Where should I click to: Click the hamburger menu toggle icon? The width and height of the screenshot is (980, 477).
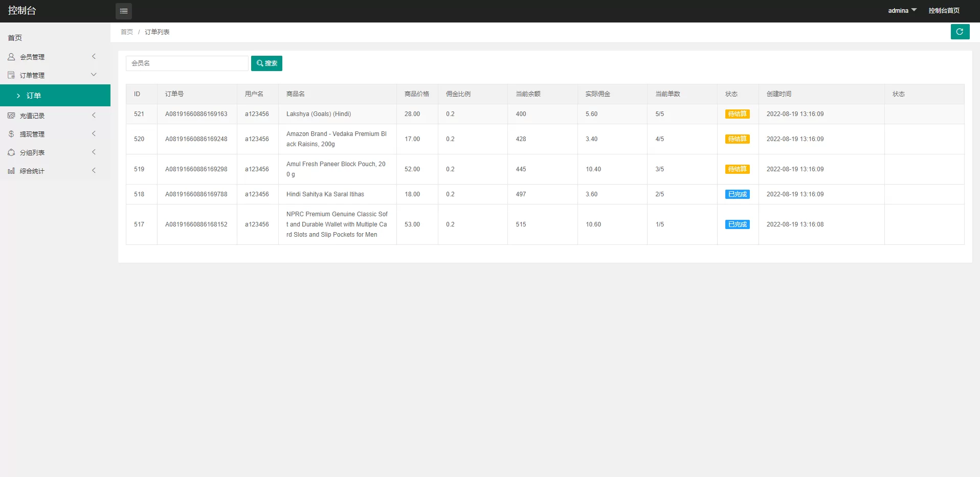click(124, 11)
